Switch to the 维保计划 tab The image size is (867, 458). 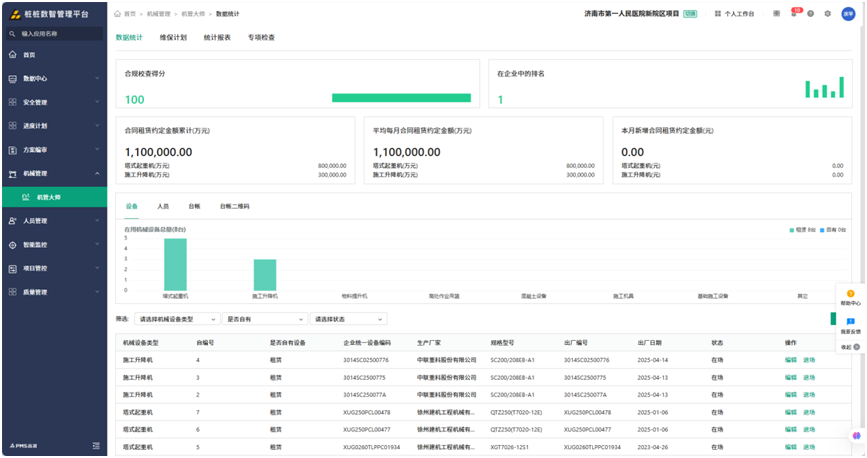(x=173, y=38)
